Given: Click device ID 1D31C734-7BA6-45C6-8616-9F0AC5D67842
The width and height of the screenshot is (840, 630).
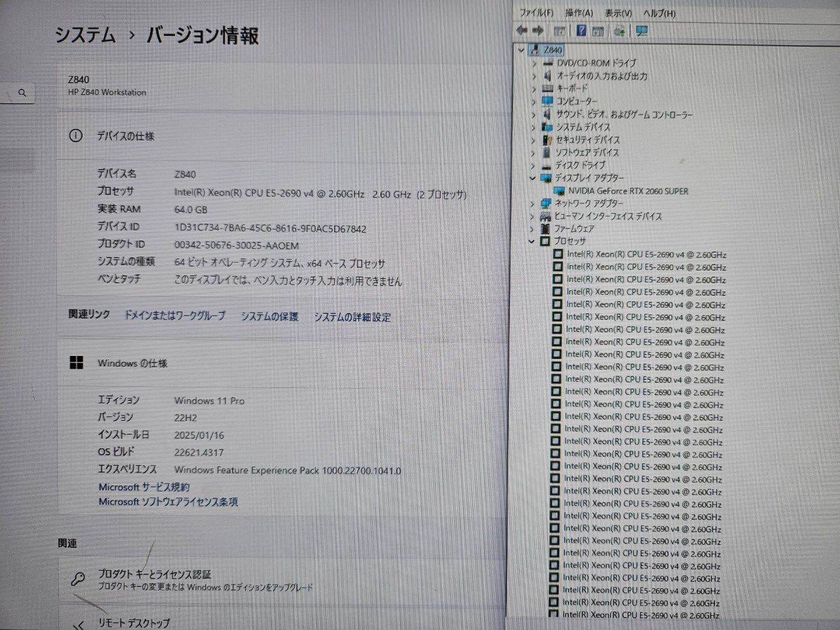Looking at the screenshot, I should point(270,229).
